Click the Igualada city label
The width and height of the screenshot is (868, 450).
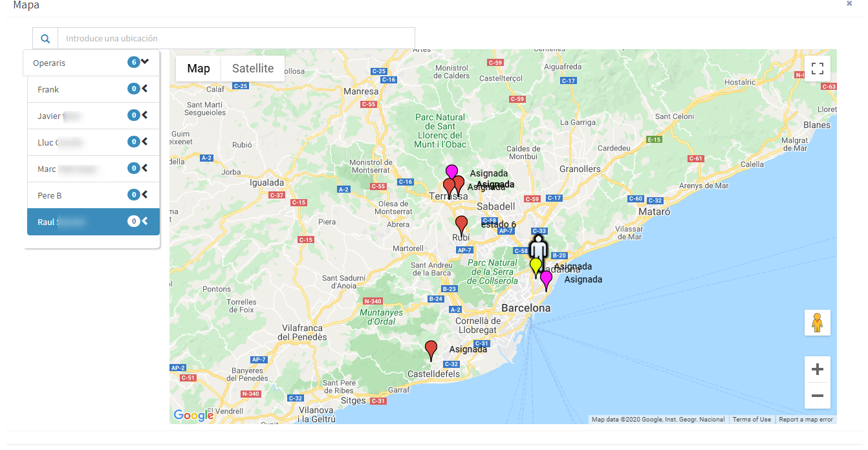(267, 182)
